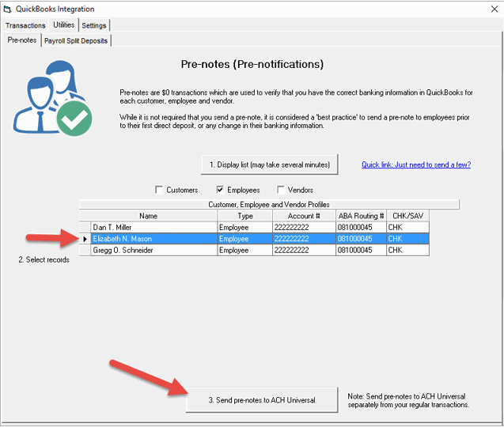
Task: Click the row selector arrow for Elizabeth N. Mason
Action: click(85, 239)
